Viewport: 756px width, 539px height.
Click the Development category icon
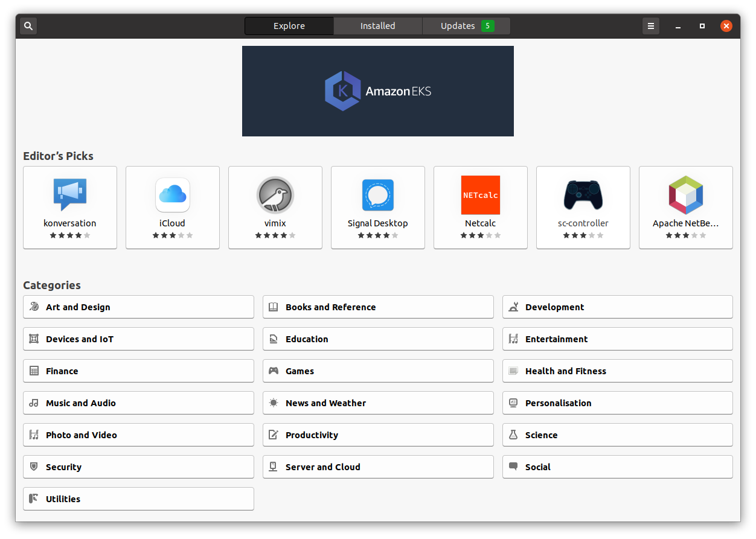pyautogui.click(x=513, y=307)
